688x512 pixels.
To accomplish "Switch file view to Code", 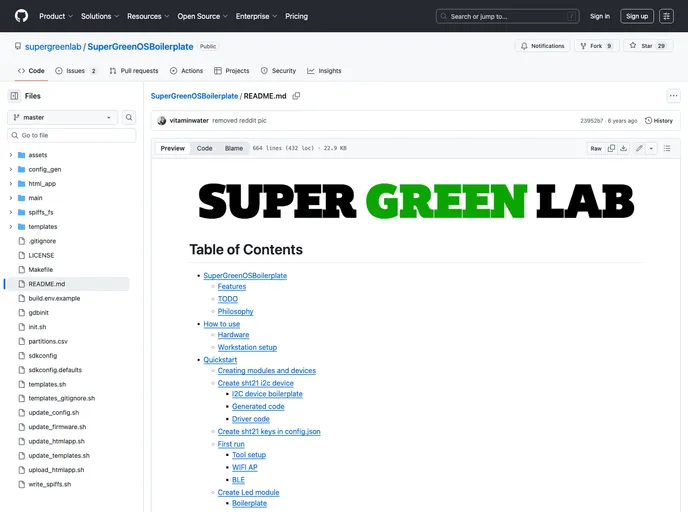I will pos(204,148).
